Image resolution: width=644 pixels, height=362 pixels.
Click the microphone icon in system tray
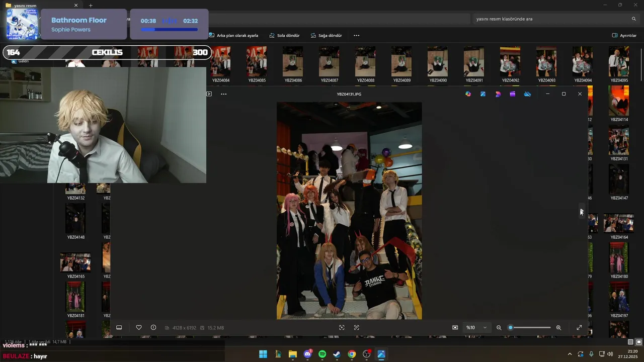591,354
